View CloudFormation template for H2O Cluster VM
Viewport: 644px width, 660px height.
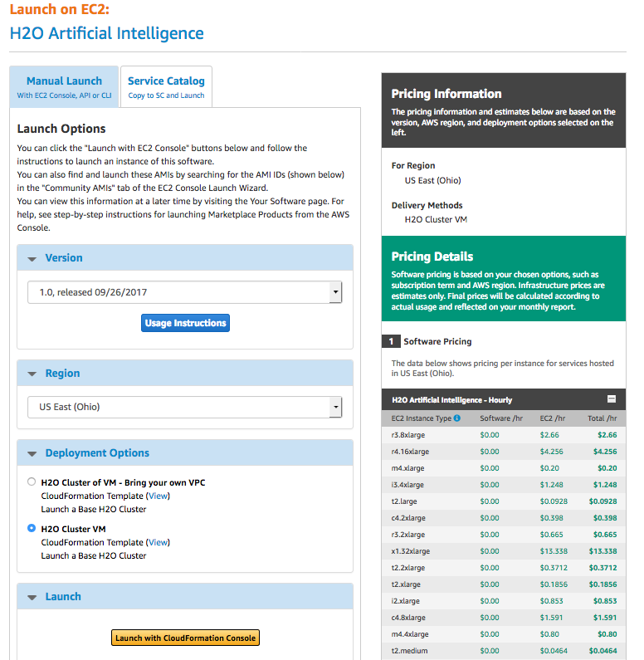point(159,542)
